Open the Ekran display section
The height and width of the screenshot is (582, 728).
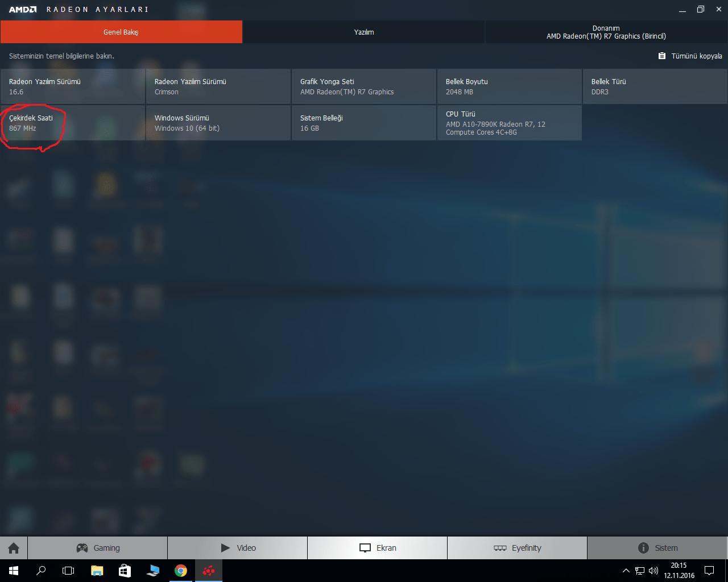378,548
